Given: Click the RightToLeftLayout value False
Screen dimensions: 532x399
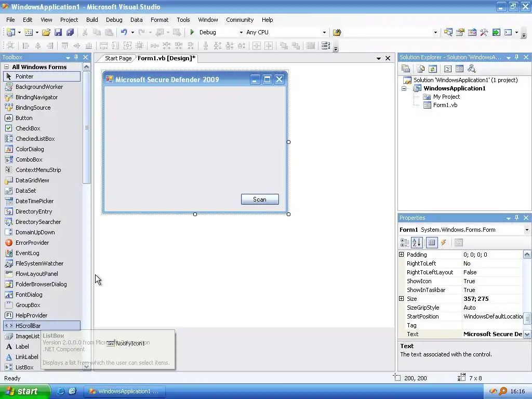Looking at the screenshot, I should click(493, 272).
